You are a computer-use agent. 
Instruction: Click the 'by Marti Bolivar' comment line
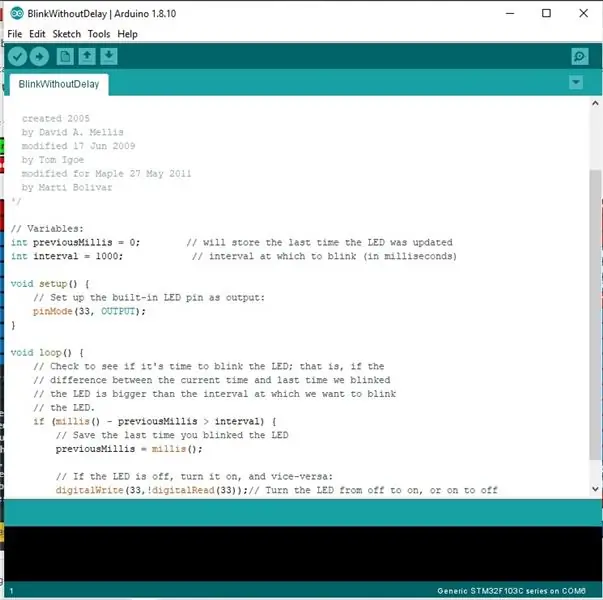tap(67, 187)
